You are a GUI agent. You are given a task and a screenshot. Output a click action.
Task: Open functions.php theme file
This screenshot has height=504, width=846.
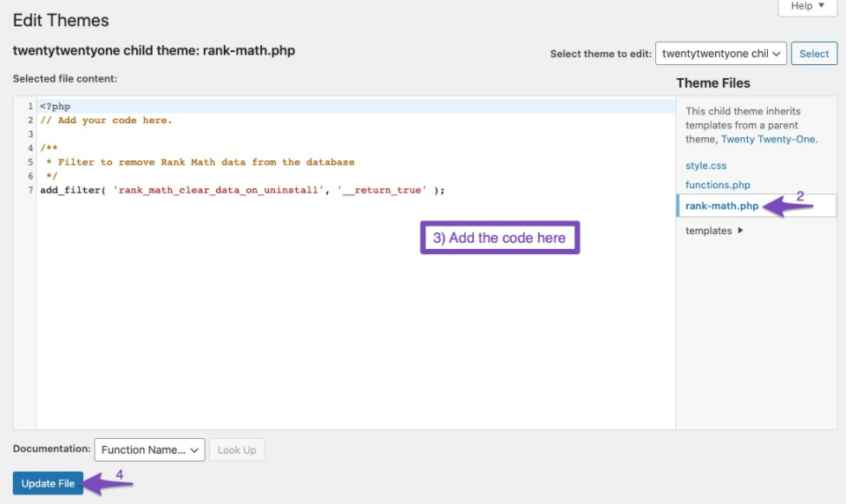tap(718, 185)
